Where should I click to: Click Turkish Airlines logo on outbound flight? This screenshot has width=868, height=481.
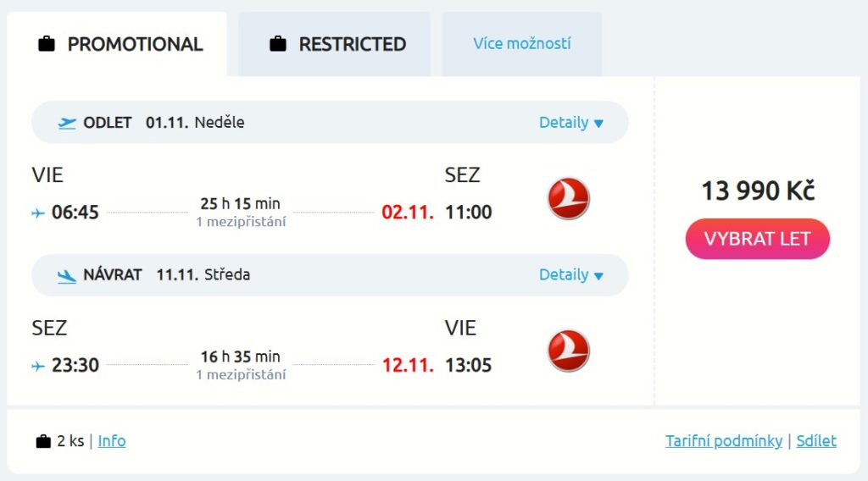tap(568, 199)
